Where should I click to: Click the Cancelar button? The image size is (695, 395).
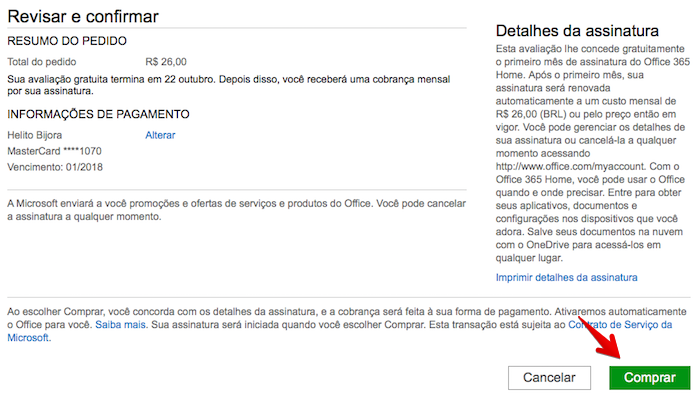(549, 378)
